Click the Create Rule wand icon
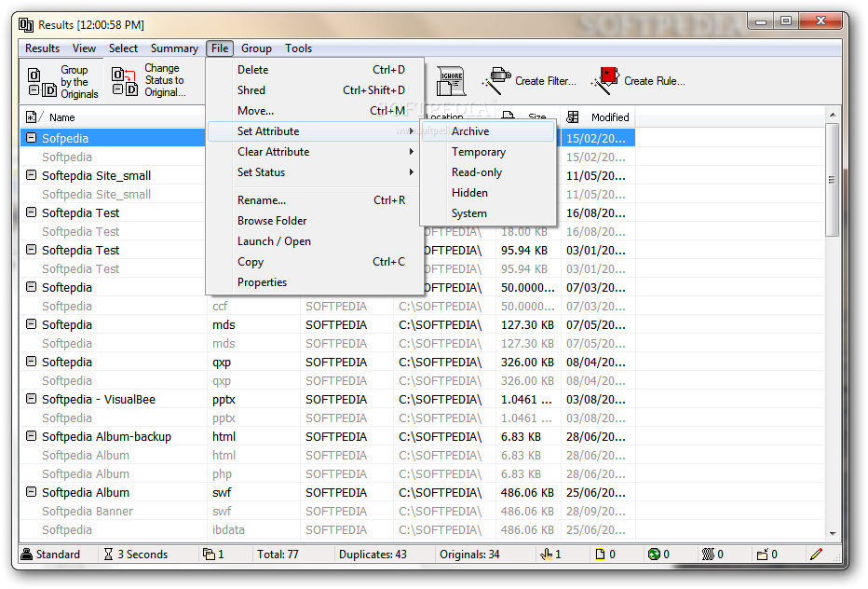The image size is (868, 589). pyautogui.click(x=604, y=81)
